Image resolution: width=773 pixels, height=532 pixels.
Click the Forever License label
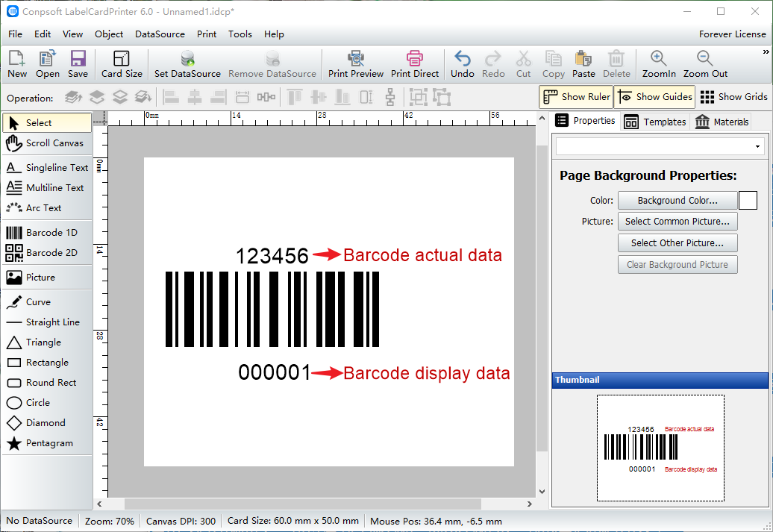click(732, 34)
